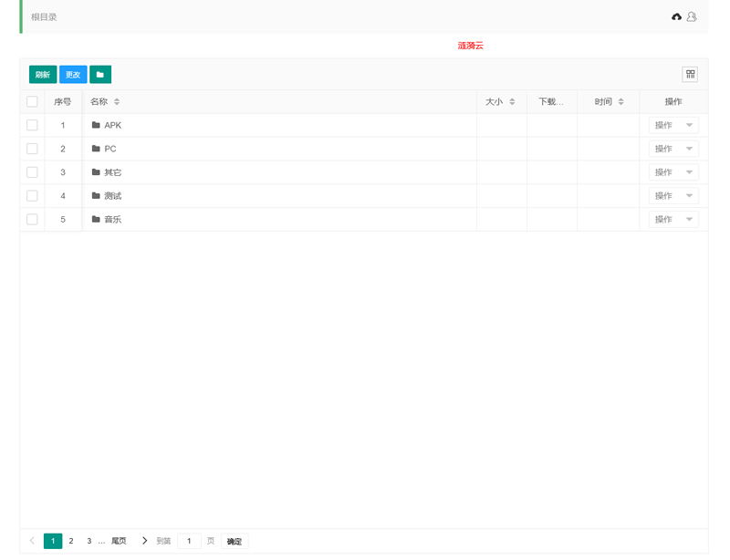This screenshot has width=730, height=560.
Task: Toggle the select-all checkbox in the table header
Action: (x=32, y=101)
